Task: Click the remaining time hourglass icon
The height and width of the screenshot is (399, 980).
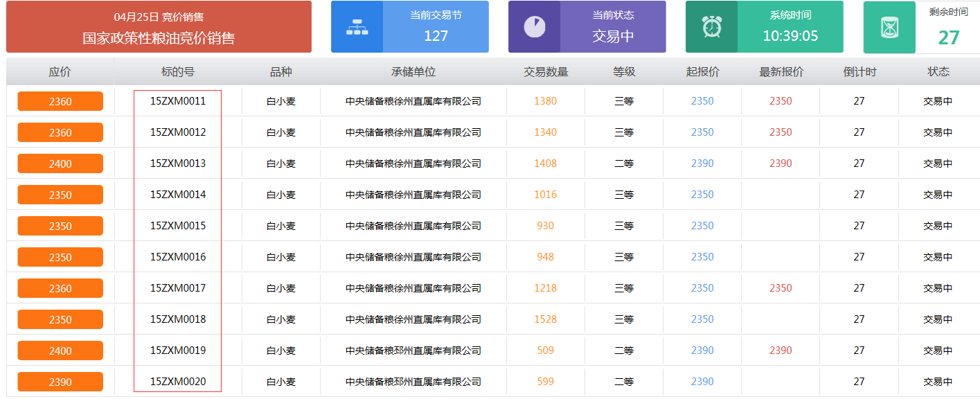Action: 889,27
